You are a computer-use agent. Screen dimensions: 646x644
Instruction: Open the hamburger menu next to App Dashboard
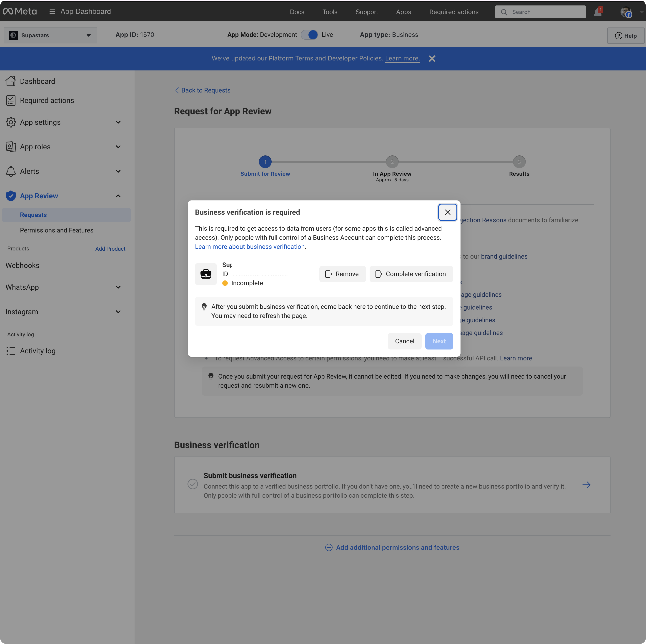[x=52, y=11]
